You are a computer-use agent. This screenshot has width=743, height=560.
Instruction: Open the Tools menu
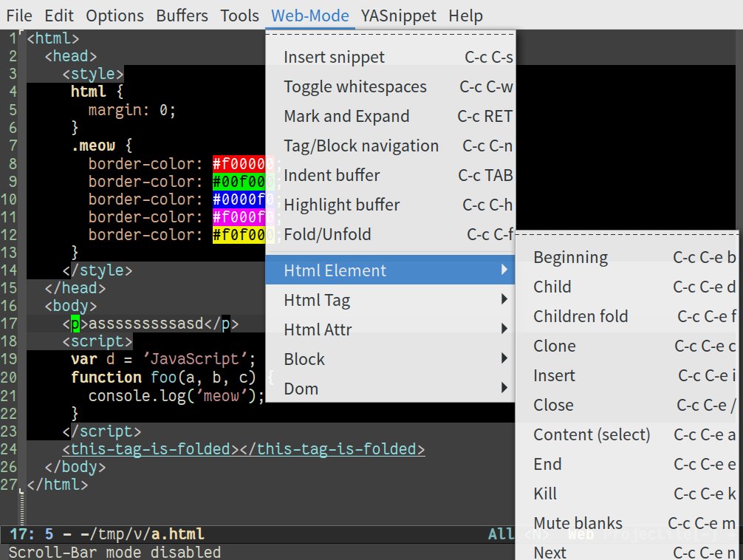coord(239,16)
